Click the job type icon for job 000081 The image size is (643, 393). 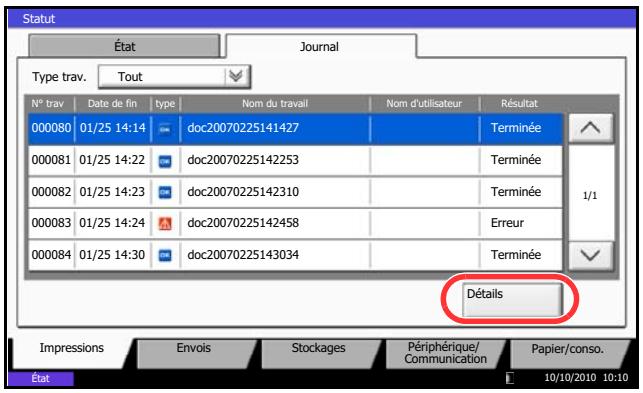165,161
